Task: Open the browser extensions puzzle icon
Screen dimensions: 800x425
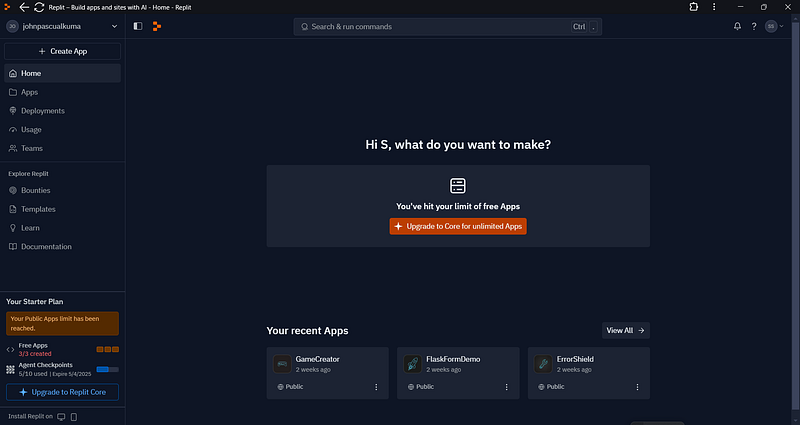Action: point(693,7)
